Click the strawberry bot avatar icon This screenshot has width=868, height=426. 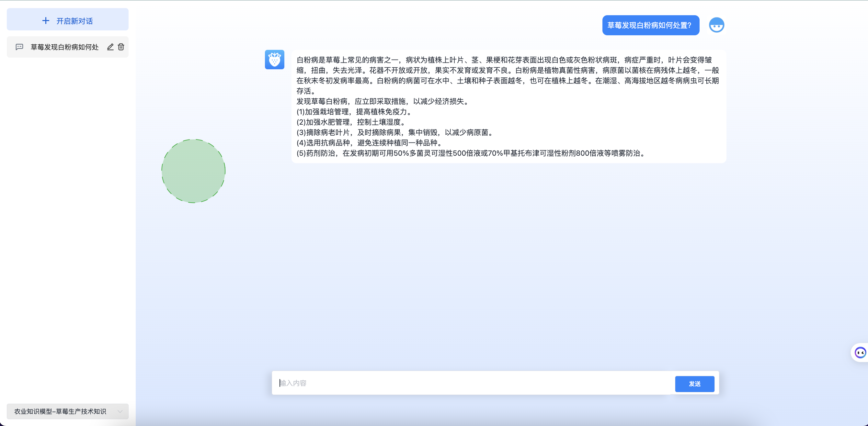pyautogui.click(x=274, y=60)
